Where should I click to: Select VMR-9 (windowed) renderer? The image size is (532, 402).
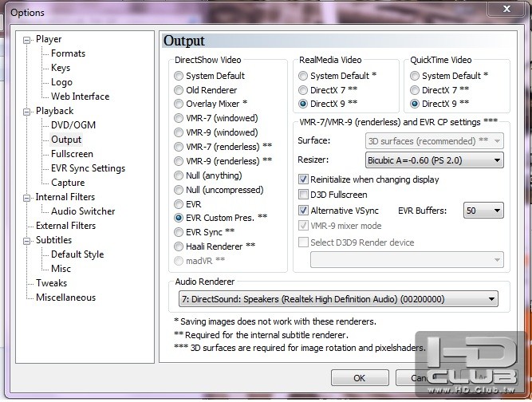pos(179,132)
